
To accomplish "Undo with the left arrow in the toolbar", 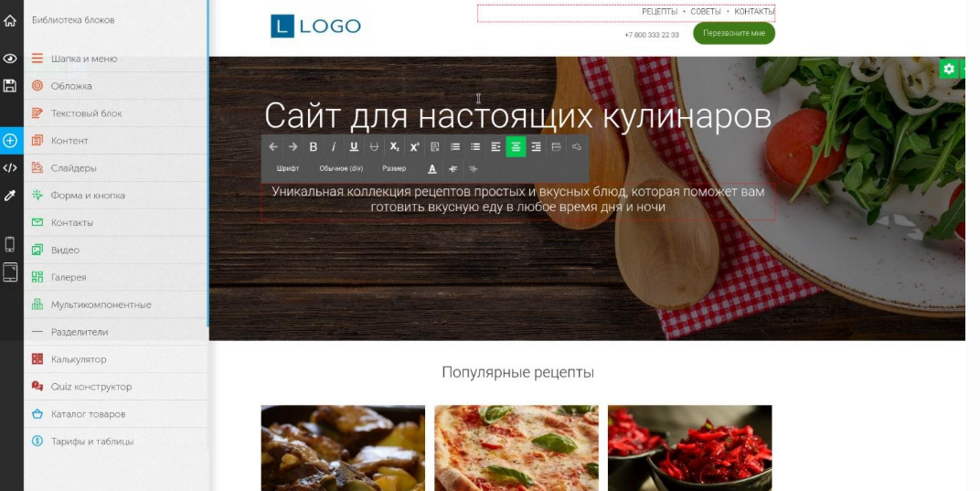I will point(273,147).
